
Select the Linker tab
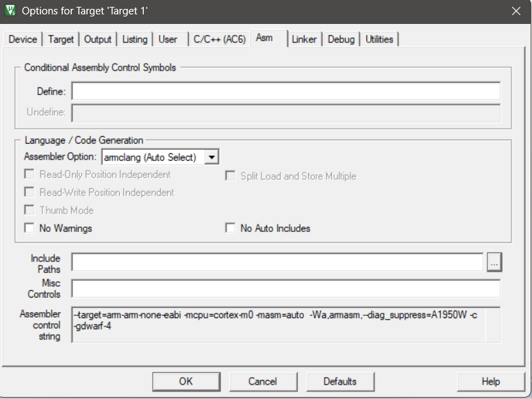[304, 40]
